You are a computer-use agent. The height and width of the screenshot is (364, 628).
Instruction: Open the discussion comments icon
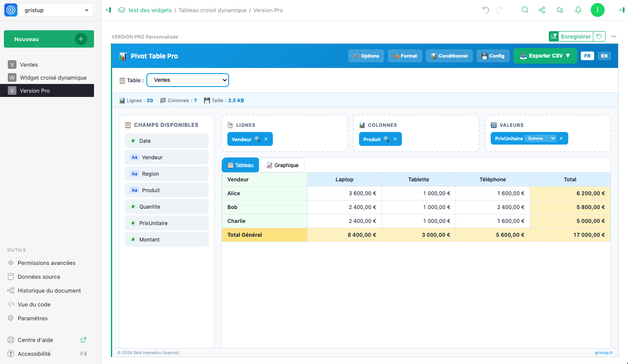click(560, 10)
